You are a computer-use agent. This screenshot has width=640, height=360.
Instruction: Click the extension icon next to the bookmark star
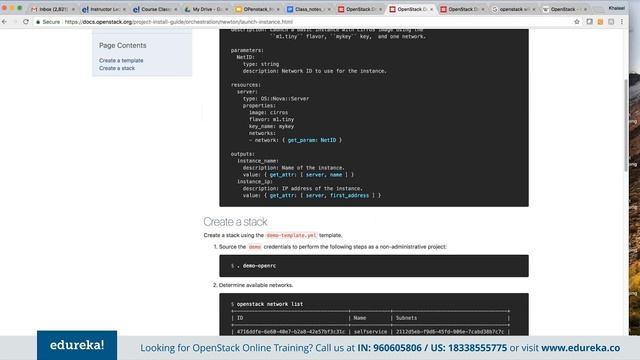coord(589,22)
